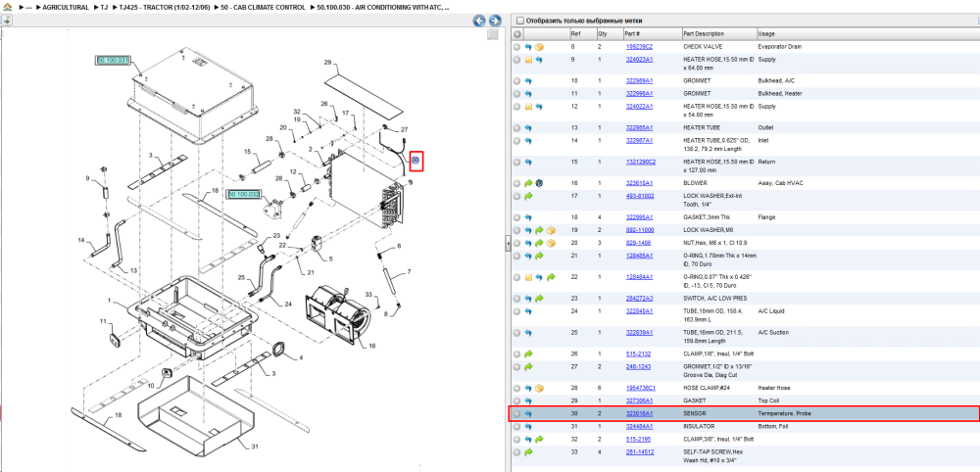Click green arrow icon on BLOWER row
This screenshot has width=980, height=472.
528,183
